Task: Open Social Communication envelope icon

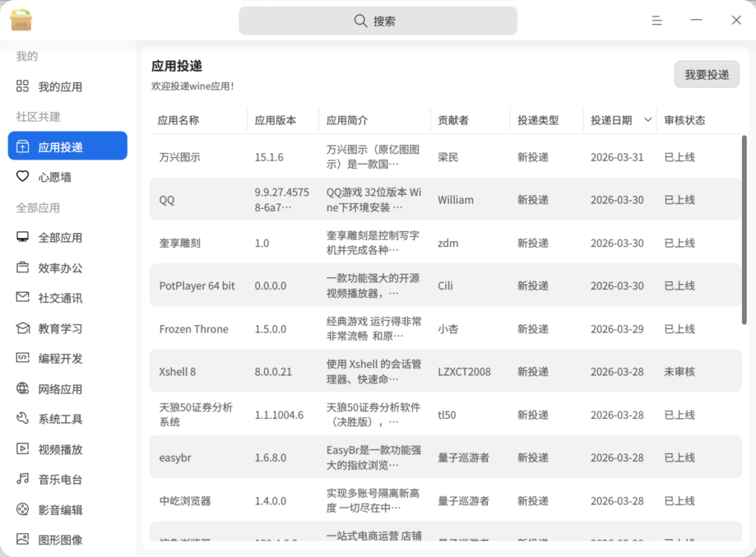Action: [x=23, y=298]
